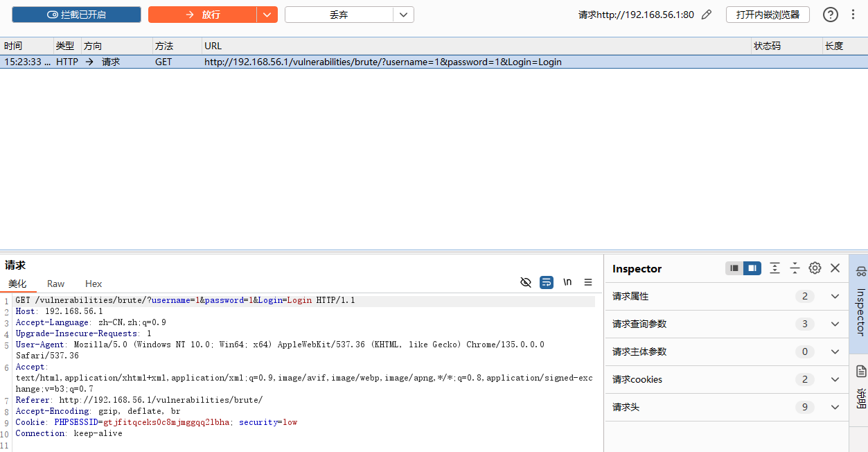This screenshot has width=868, height=452.
Task: Collapse all Inspector sections icon
Action: click(x=795, y=268)
